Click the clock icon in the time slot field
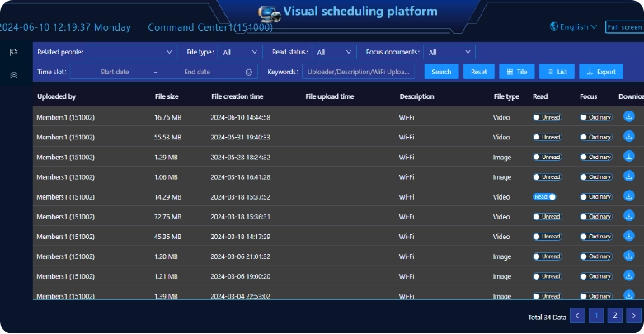644x334 pixels. click(248, 72)
